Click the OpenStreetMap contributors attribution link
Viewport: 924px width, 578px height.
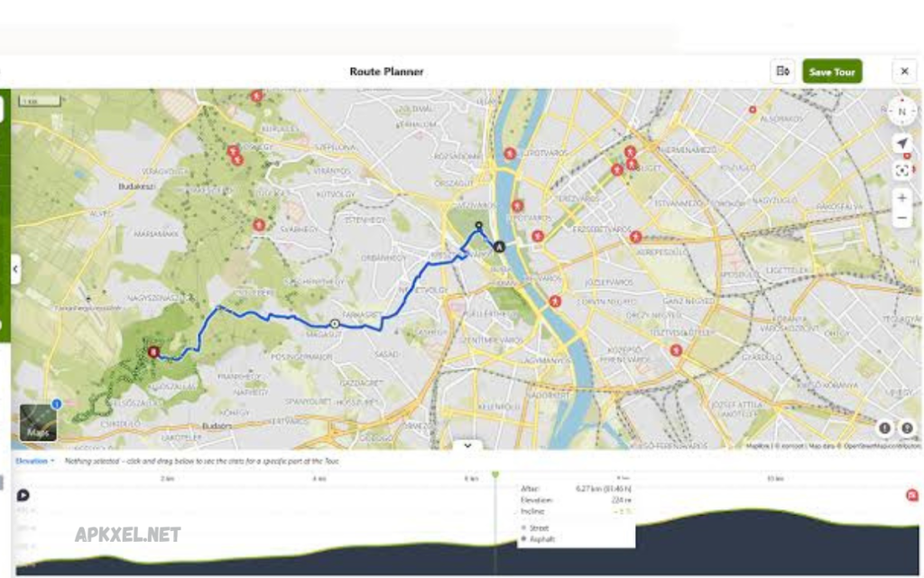click(882, 446)
